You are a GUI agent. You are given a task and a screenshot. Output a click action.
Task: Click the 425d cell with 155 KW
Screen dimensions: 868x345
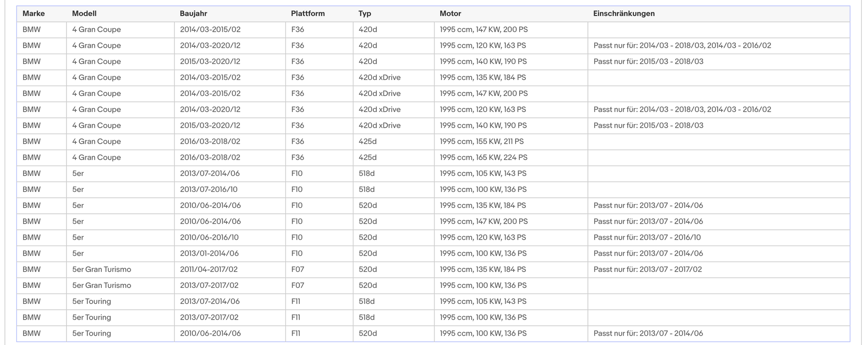[x=368, y=141]
